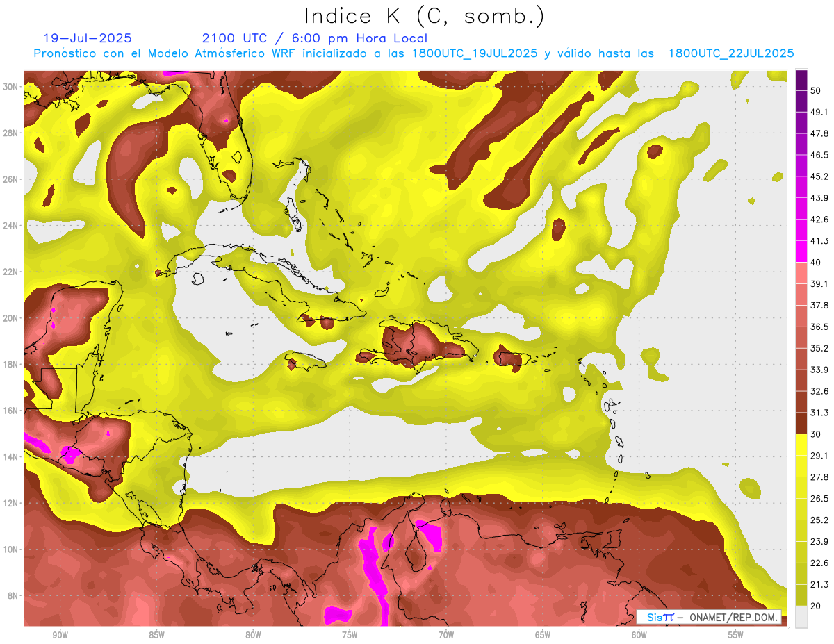Click the colorbar value 30

click(817, 434)
